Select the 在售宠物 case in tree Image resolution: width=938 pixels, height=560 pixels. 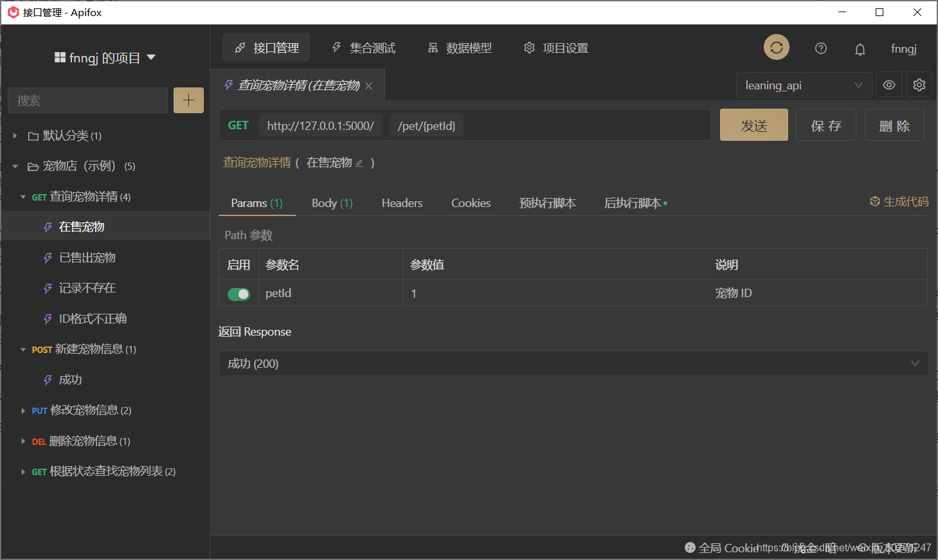pyautogui.click(x=105, y=227)
